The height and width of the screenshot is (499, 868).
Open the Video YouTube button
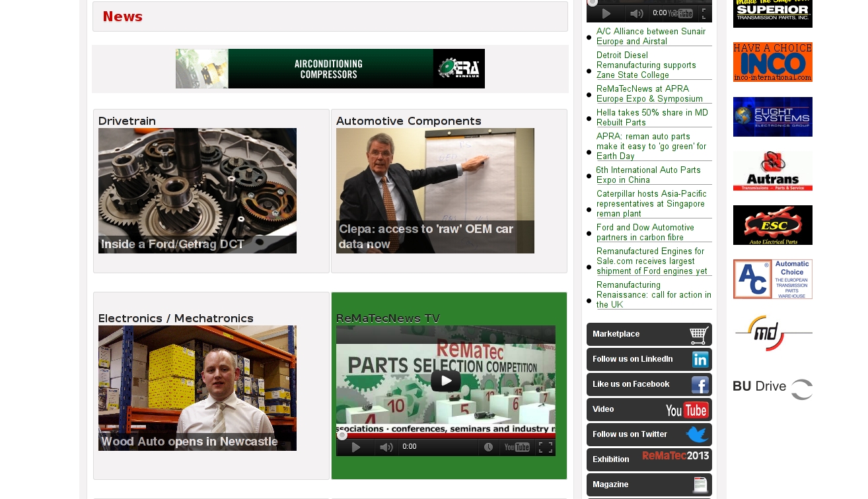pyautogui.click(x=649, y=410)
